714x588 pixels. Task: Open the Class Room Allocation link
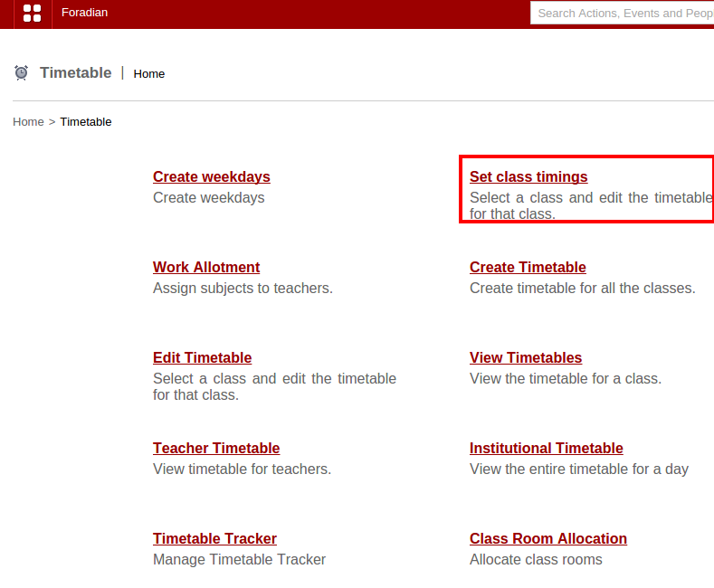click(547, 538)
